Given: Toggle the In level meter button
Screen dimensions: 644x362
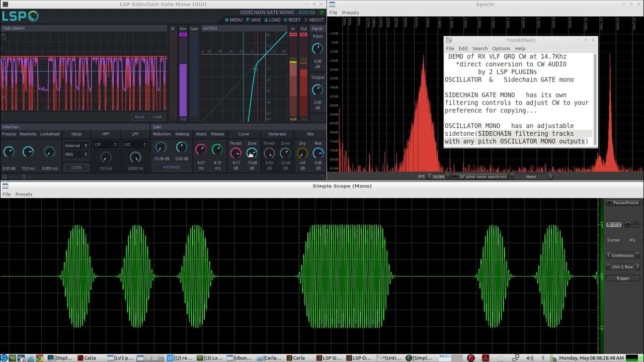Looking at the screenshot, I should pyautogui.click(x=293, y=35).
